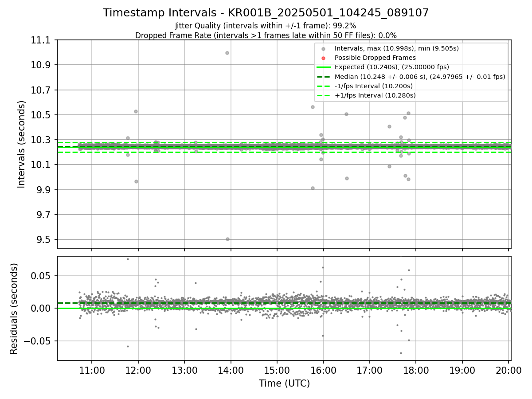Click the 11:00 time tick label

[x=92, y=370]
